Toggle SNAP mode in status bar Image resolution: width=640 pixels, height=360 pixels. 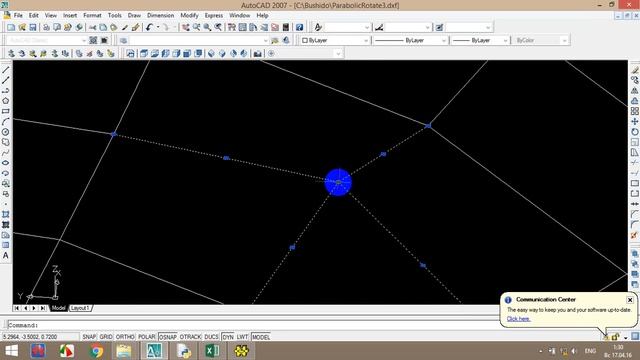[89, 337]
